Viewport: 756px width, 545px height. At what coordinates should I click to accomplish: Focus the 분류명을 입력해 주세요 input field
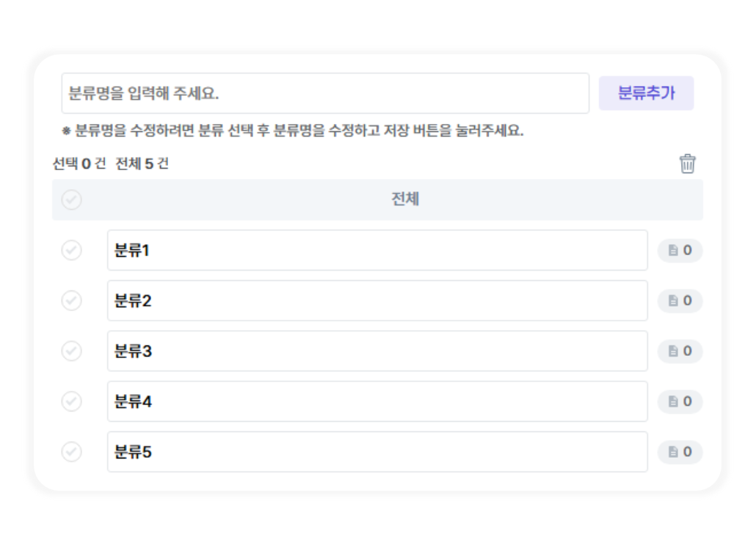point(324,93)
